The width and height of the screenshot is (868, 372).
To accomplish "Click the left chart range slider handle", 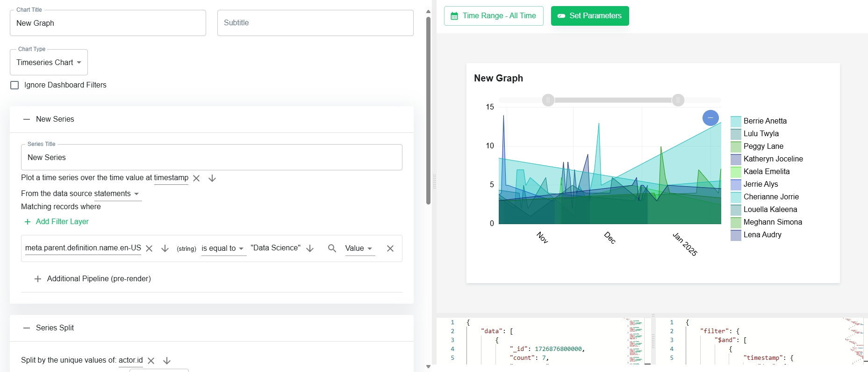I will 548,100.
